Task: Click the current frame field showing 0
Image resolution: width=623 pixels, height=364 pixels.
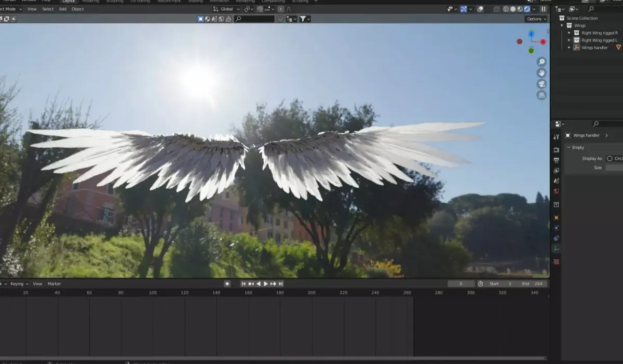Action: 461,284
